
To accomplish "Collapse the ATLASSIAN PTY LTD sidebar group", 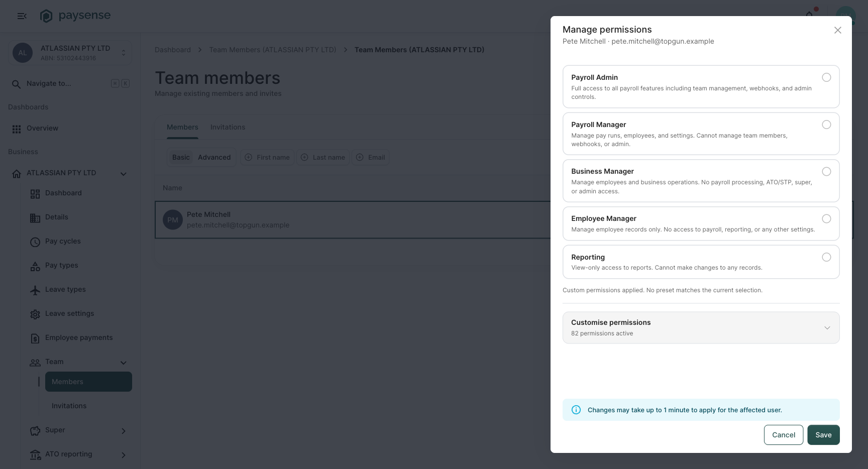I will click(x=124, y=174).
